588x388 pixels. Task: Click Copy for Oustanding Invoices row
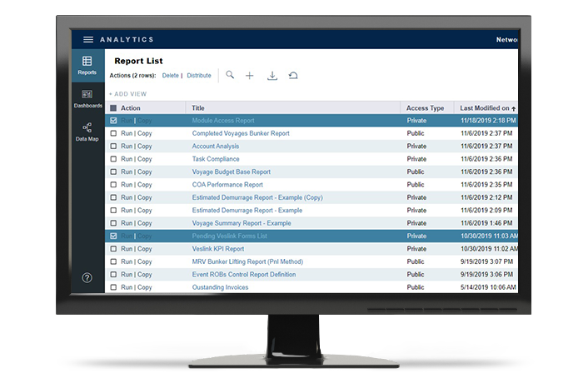tap(144, 287)
